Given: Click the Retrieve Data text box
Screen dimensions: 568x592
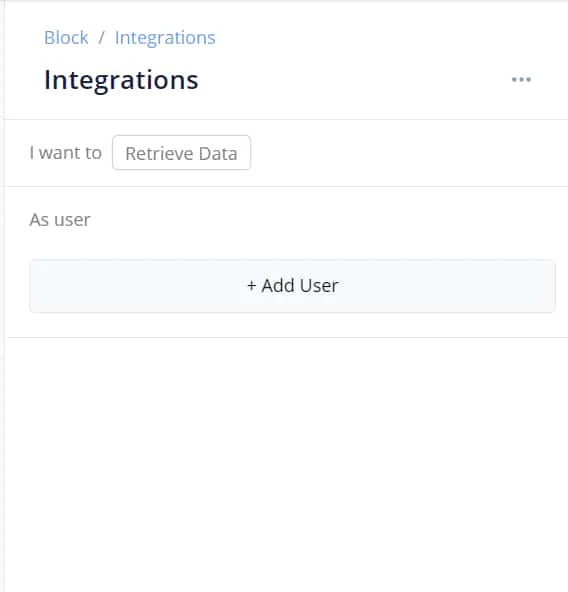Looking at the screenshot, I should click(181, 153).
